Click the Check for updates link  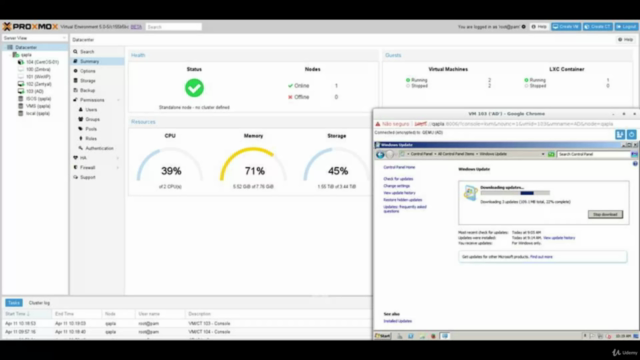(398, 179)
